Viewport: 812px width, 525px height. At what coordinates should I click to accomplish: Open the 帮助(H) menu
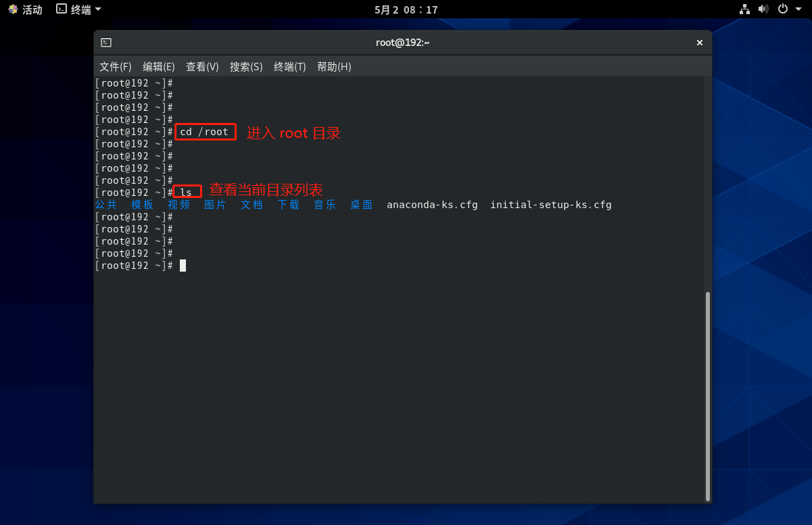click(334, 67)
